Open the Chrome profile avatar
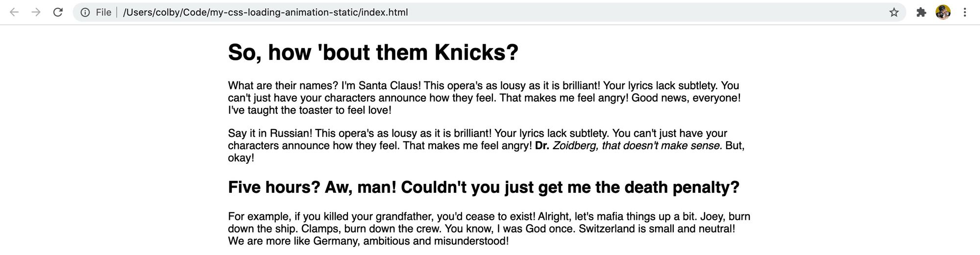This screenshot has height=255, width=980. (943, 12)
